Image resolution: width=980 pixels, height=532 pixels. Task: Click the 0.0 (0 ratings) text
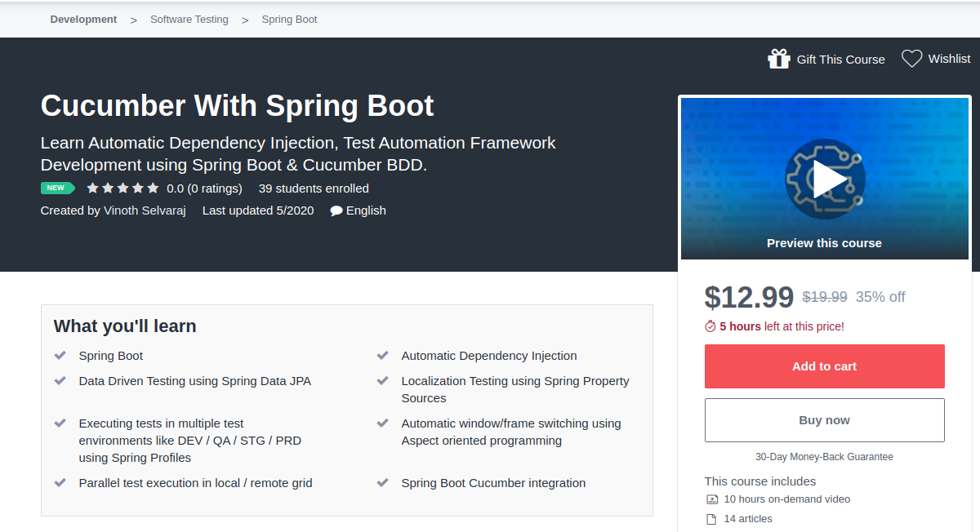204,188
